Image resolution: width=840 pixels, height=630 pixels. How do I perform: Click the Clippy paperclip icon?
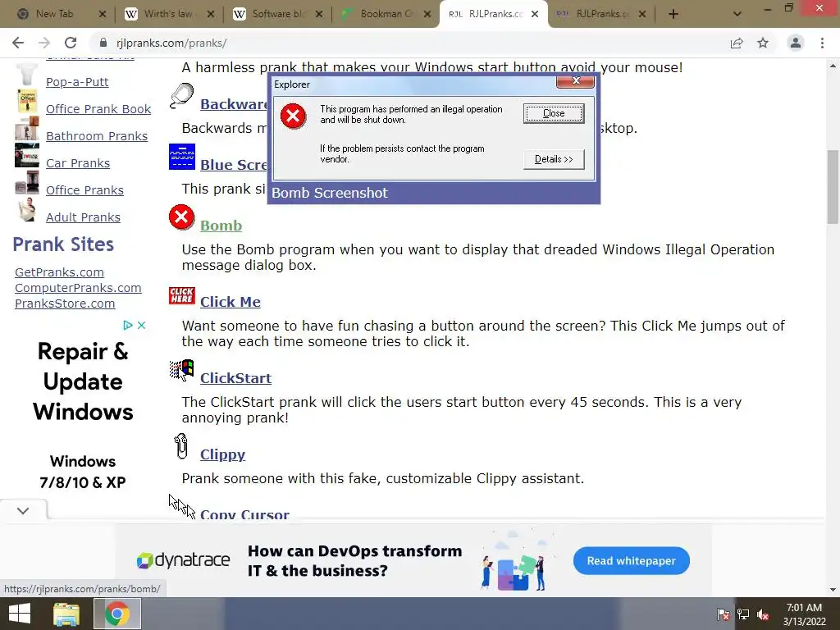point(181,447)
